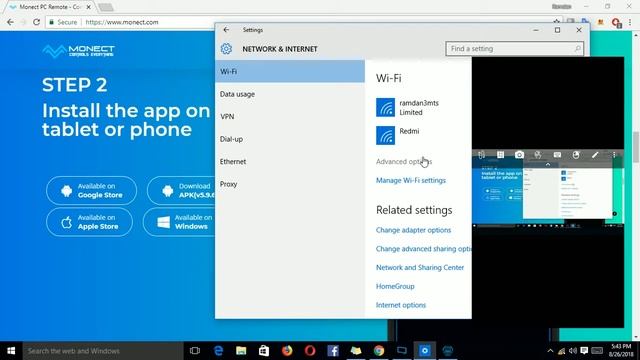Tap the camera icon in phone overlay toolbar
The height and width of the screenshot is (360, 640).
tap(519, 155)
